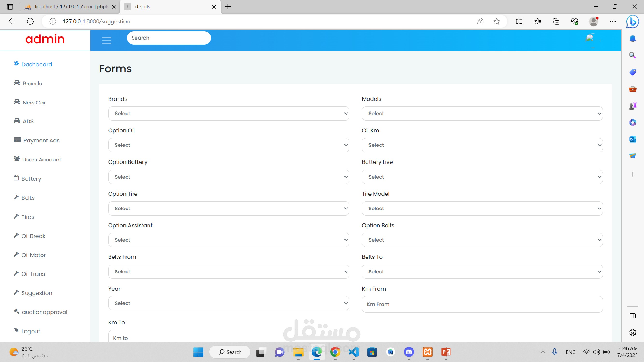Open the Payment Ads sidebar item

pos(41,140)
